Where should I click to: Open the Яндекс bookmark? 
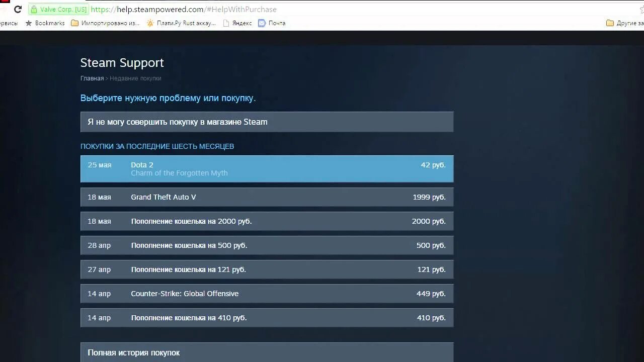pyautogui.click(x=237, y=23)
